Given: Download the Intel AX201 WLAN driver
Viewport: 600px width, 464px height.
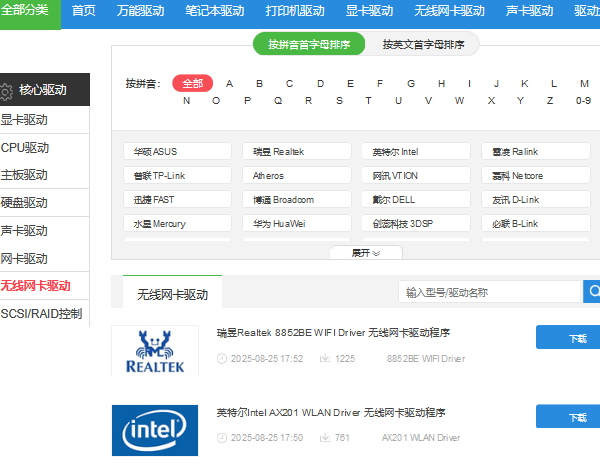Looking at the screenshot, I should (576, 416).
